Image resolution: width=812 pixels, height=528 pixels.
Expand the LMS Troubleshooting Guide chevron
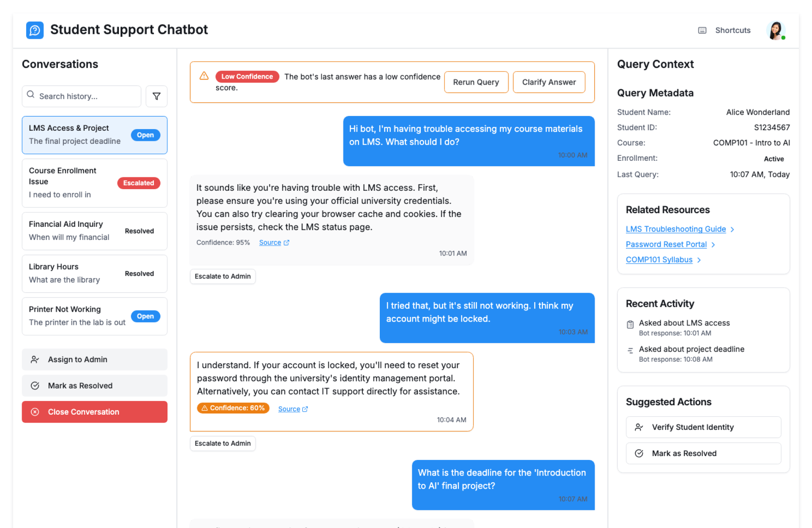pos(732,229)
